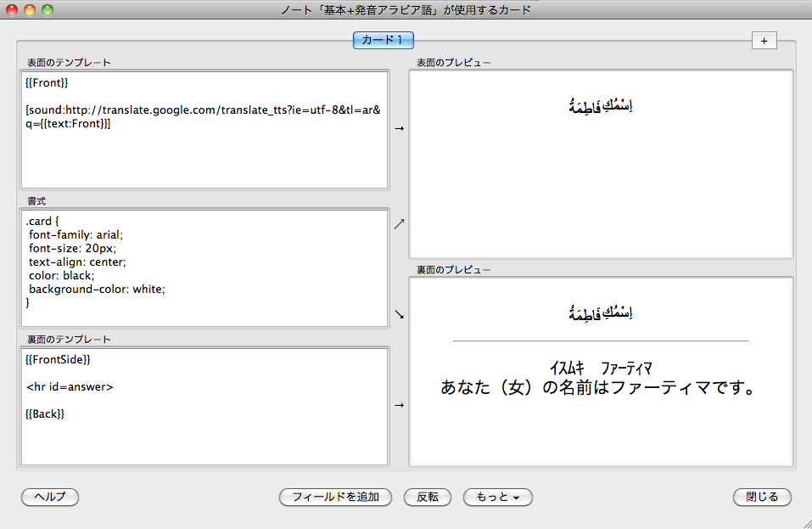Click the font-family: arial line
This screenshot has width=812, height=529.
click(76, 234)
